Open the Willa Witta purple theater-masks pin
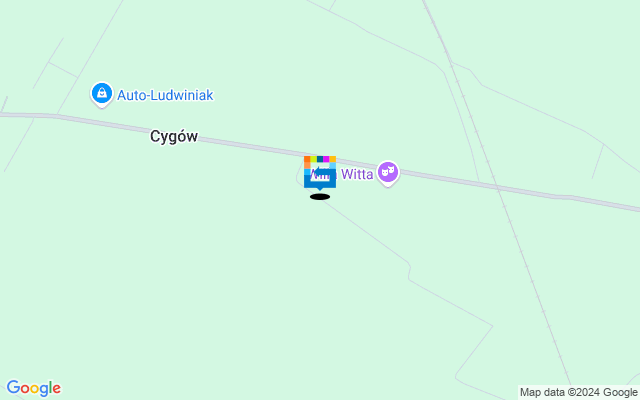Image resolution: width=640 pixels, height=400 pixels. pos(388,173)
